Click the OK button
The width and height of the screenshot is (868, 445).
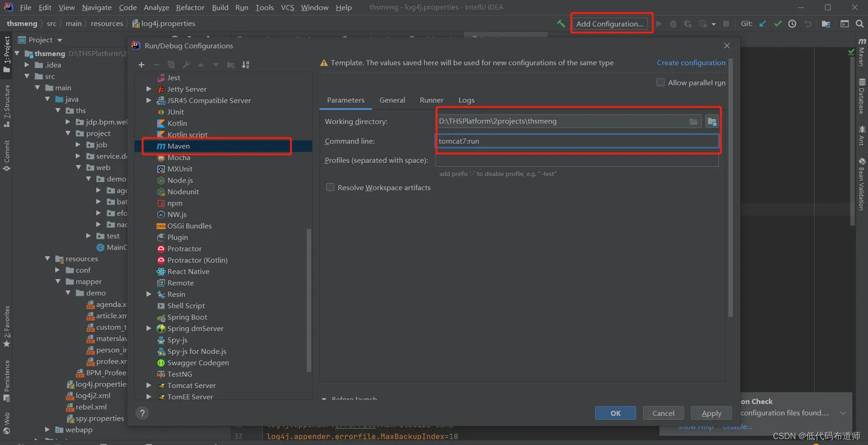[615, 413]
